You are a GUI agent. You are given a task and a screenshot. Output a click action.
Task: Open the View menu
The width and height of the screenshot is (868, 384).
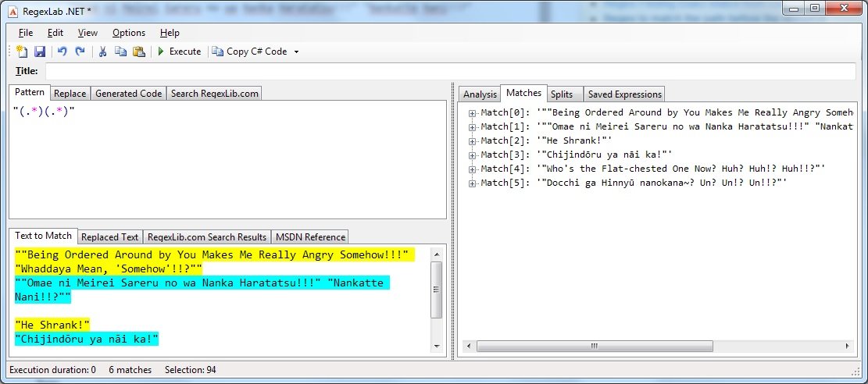[x=88, y=33]
